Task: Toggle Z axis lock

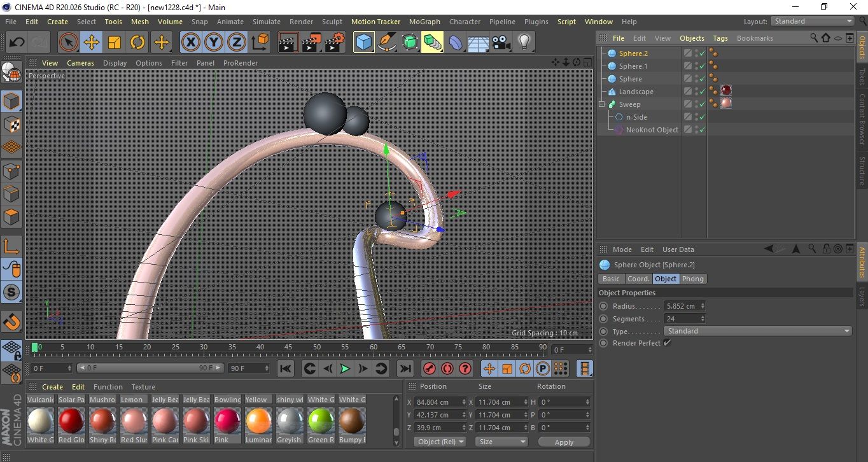Action: tap(237, 43)
